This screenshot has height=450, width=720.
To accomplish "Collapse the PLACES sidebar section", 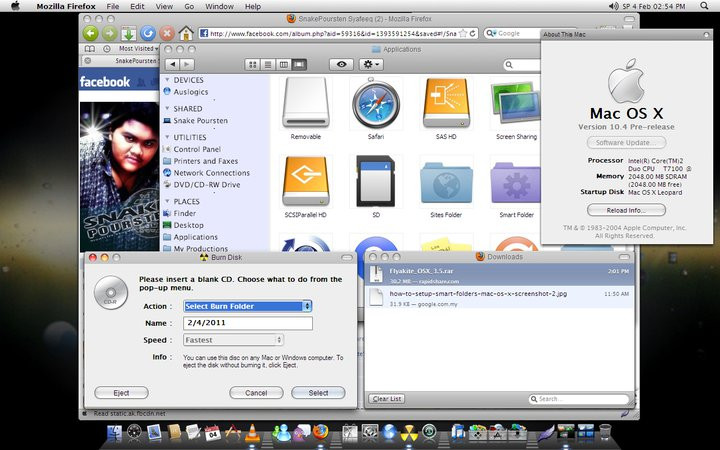I will click(x=167, y=201).
